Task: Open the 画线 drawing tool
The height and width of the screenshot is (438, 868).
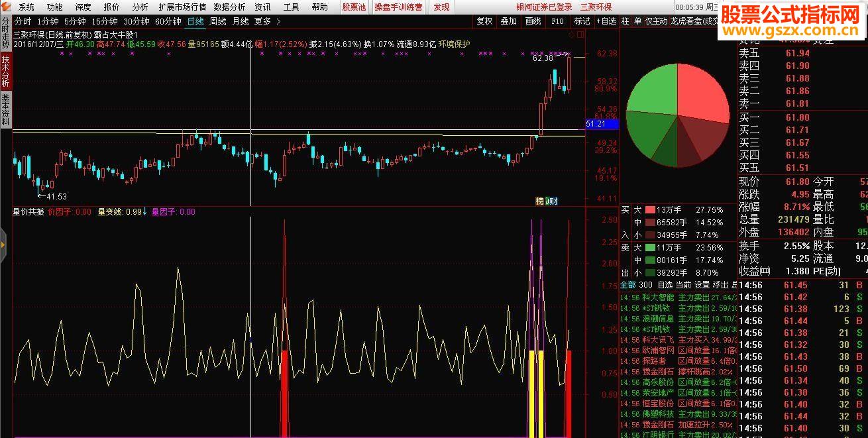Action: [533, 21]
